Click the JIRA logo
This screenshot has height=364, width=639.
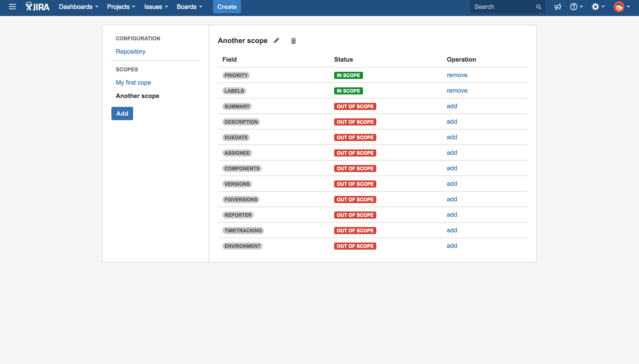[x=37, y=7]
